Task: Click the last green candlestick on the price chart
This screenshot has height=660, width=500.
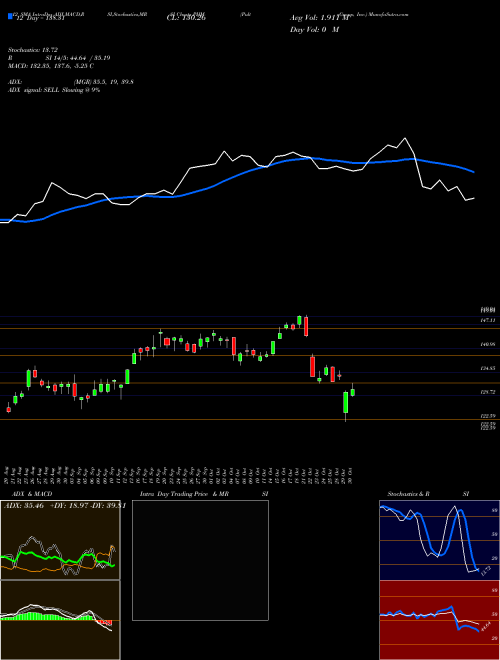Action: (x=353, y=391)
